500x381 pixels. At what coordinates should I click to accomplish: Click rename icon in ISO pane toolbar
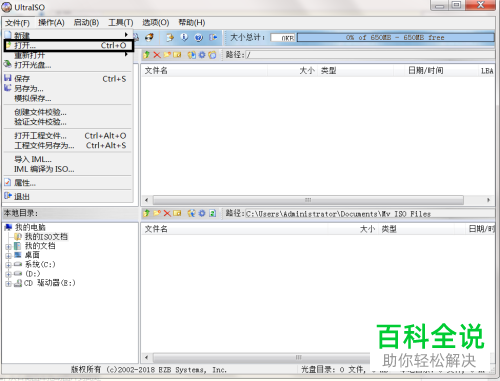[177, 55]
